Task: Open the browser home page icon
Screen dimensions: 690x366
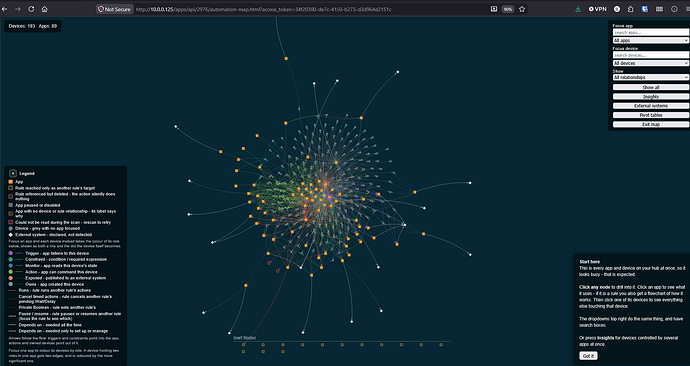Action: click(44, 9)
